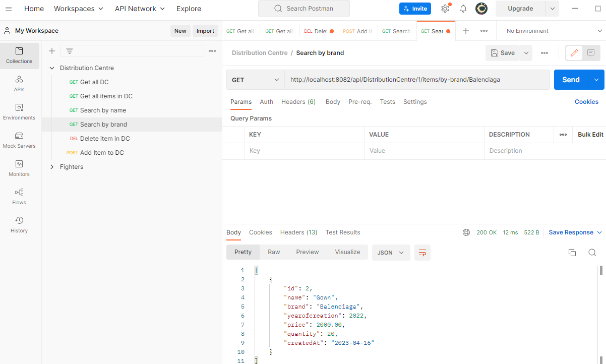This screenshot has width=606, height=364.
Task: Search within the response body
Action: click(592, 252)
